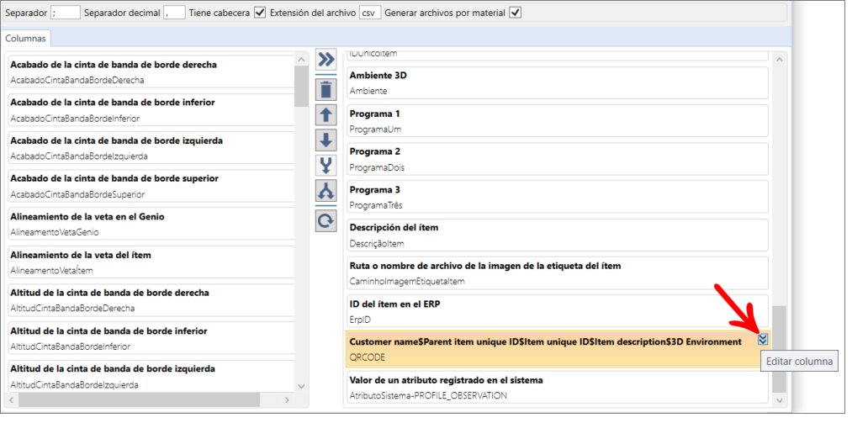Select the Descripción del ítem column
Screen dimensions: 868x423
coord(558,235)
